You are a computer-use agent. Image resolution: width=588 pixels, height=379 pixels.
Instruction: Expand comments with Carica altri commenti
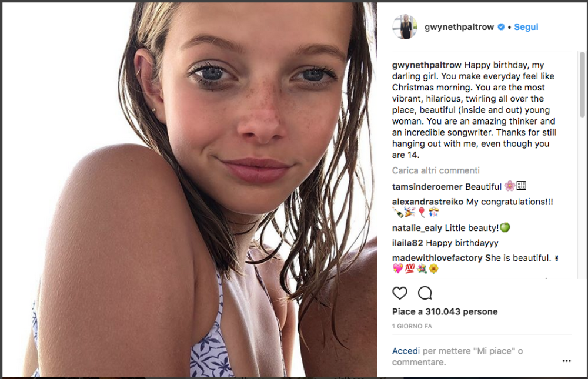(x=436, y=170)
